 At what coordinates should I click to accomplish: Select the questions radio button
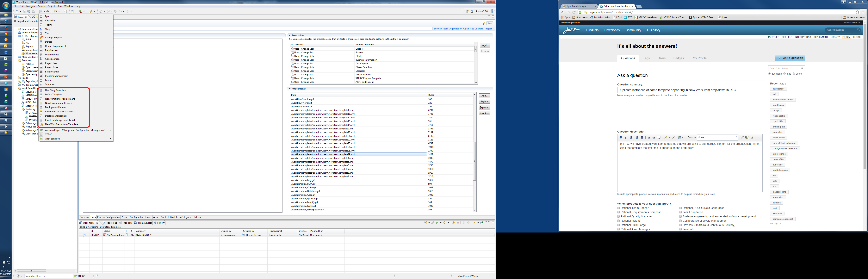[x=770, y=74]
